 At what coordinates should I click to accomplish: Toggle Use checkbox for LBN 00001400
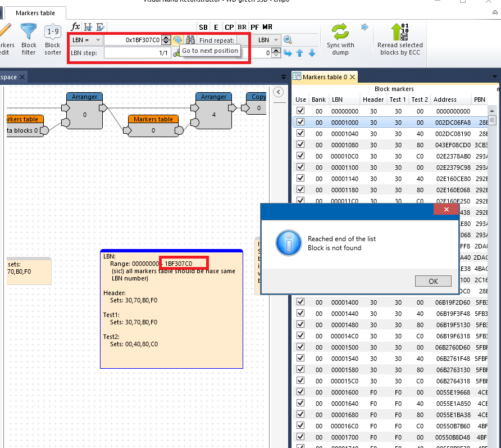[x=300, y=301]
